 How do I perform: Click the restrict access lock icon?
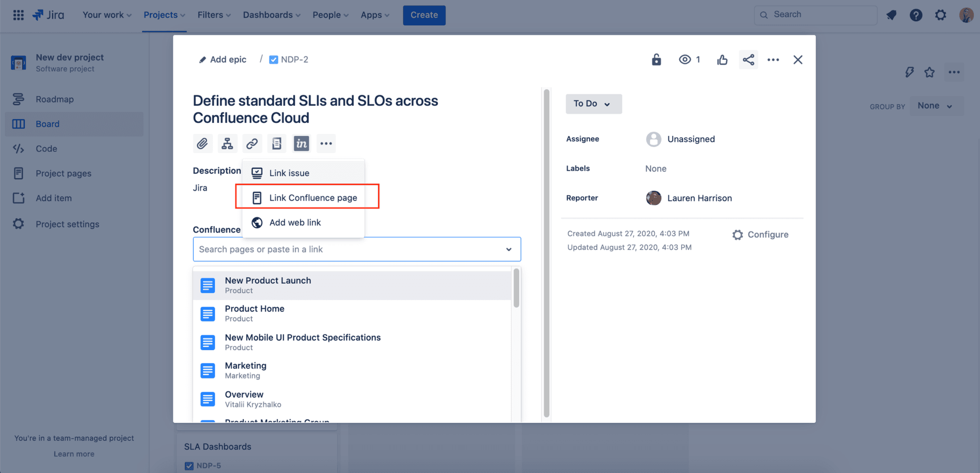[x=656, y=59]
